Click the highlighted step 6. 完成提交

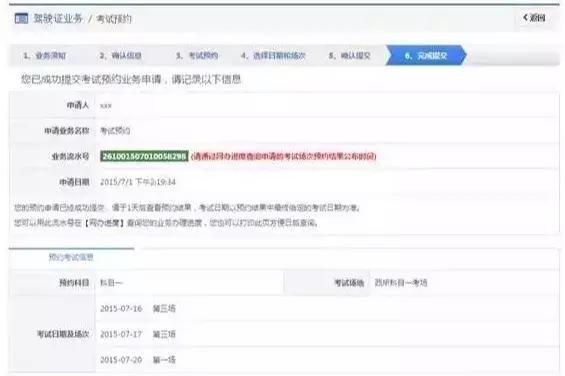426,56
